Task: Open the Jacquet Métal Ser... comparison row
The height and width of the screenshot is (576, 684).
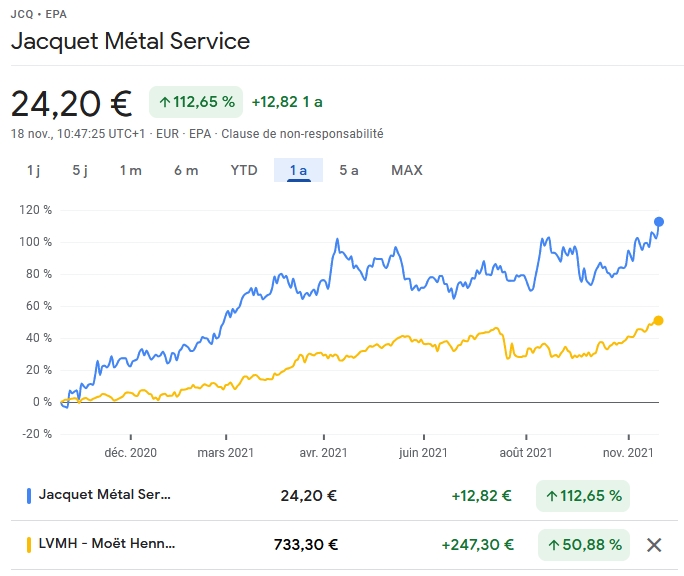Action: (x=105, y=495)
